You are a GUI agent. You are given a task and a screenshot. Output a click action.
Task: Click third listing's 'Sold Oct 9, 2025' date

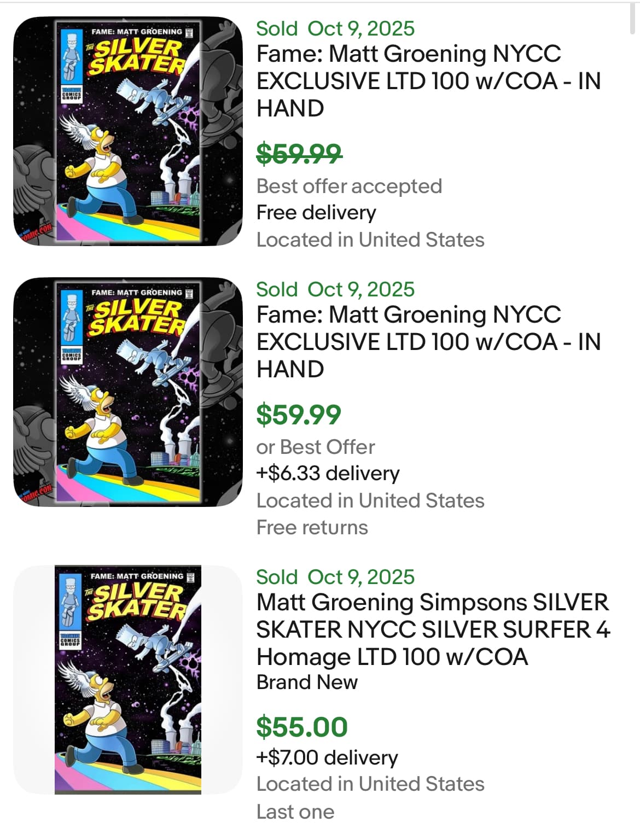(x=335, y=577)
